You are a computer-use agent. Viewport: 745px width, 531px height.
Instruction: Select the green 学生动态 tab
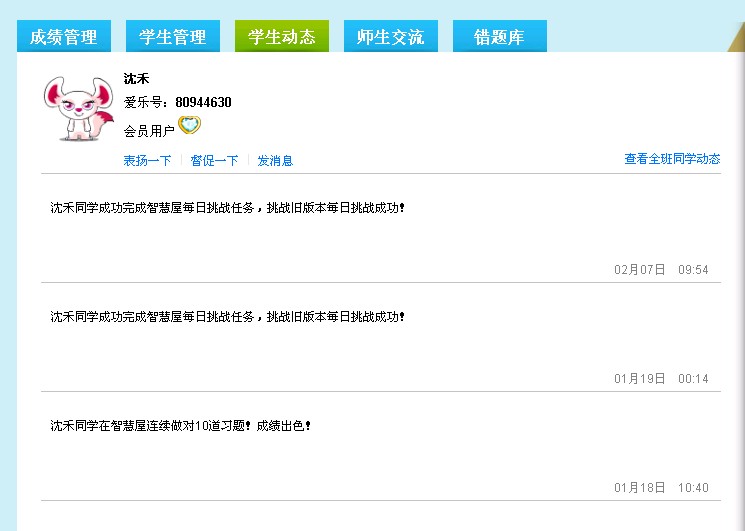282,37
